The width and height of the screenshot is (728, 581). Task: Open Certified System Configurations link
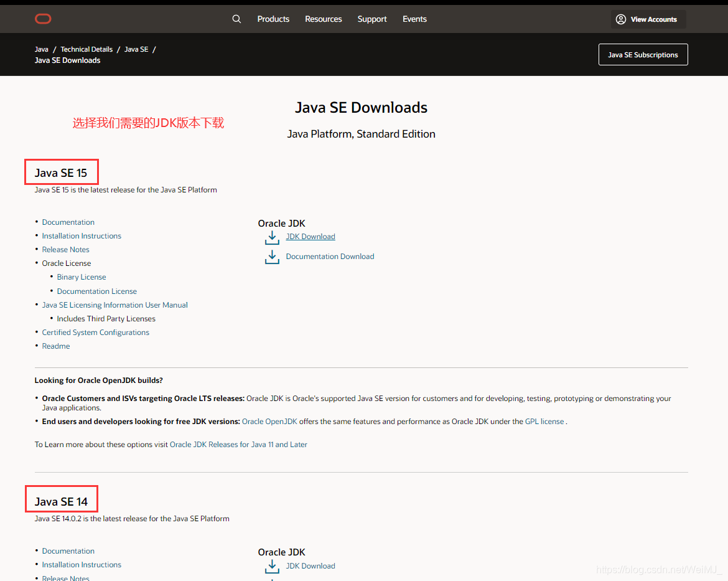click(96, 333)
